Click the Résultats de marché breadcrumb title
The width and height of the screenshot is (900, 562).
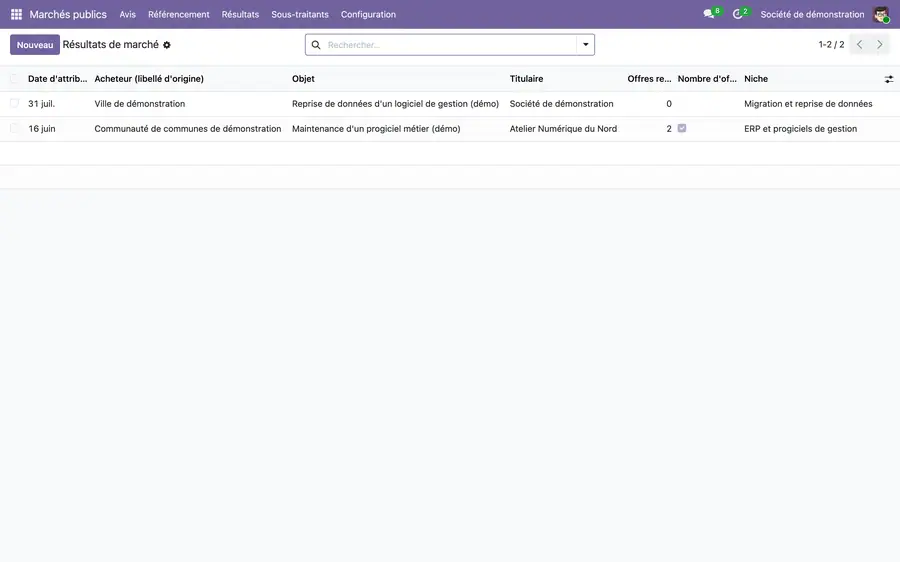coord(111,44)
